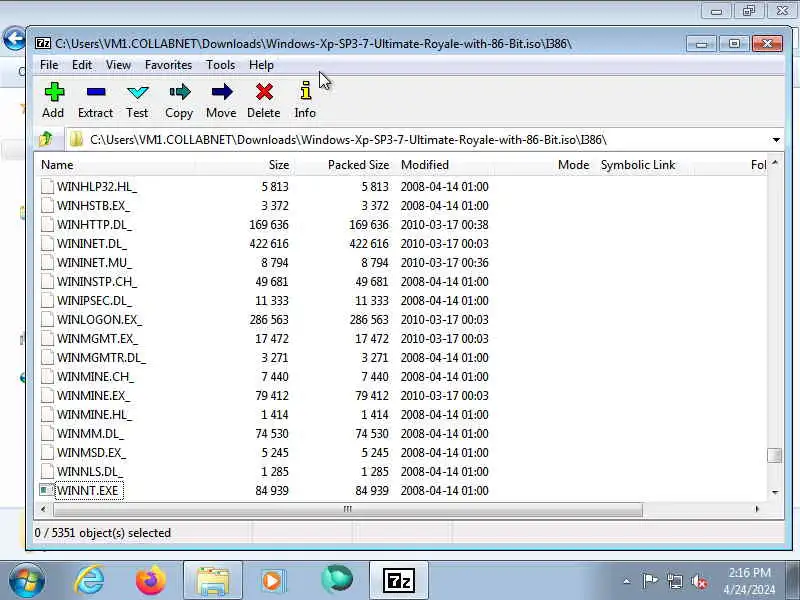This screenshot has height=600, width=800.
Task: Show hidden system tray icons
Action: 627,581
